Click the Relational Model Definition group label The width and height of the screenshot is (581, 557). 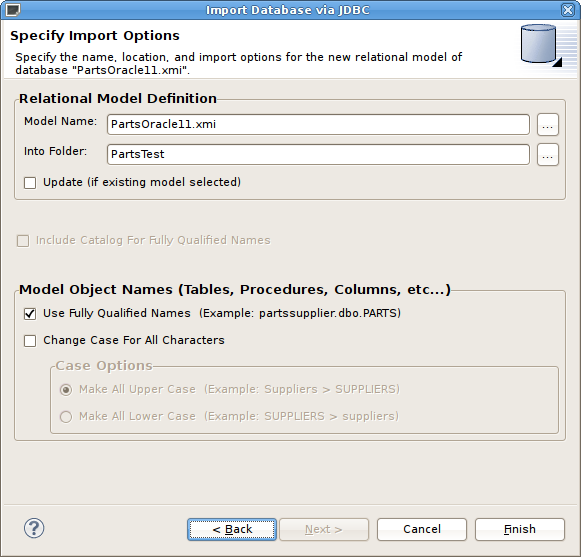click(118, 99)
